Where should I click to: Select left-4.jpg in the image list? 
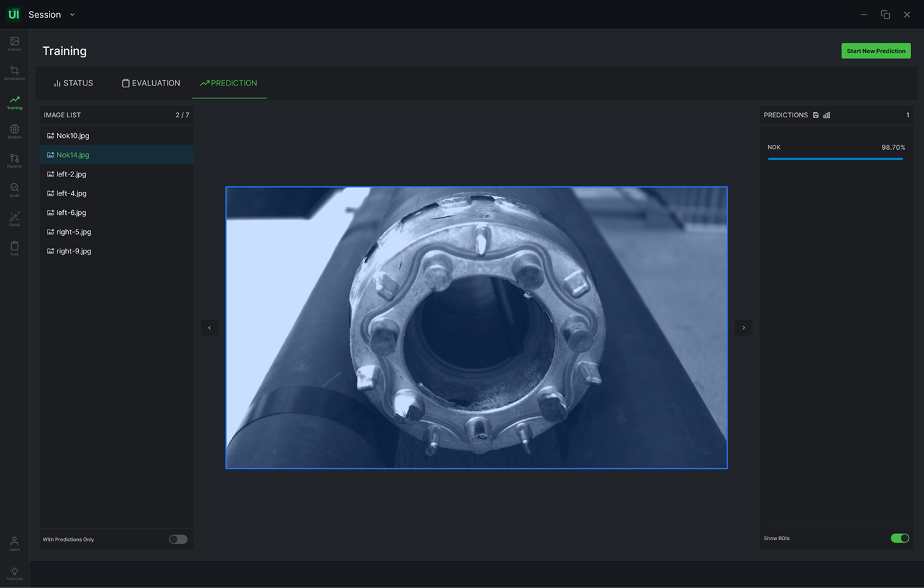pos(117,193)
